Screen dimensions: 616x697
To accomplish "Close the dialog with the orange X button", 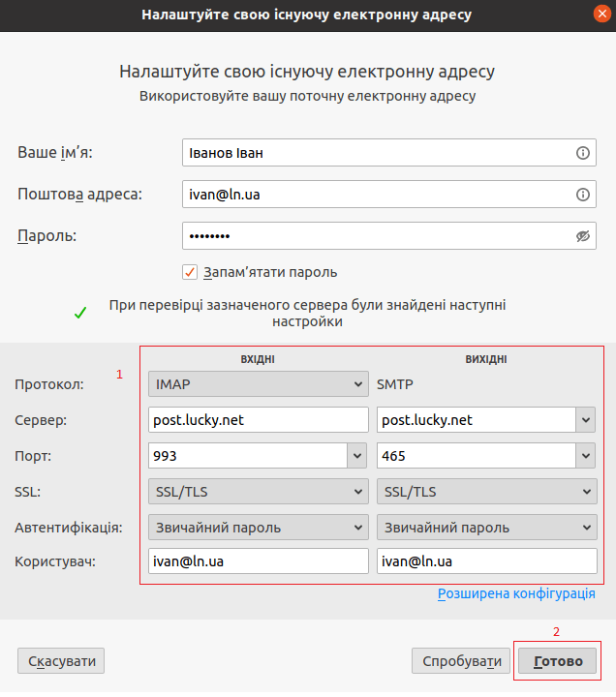I will point(601,14).
